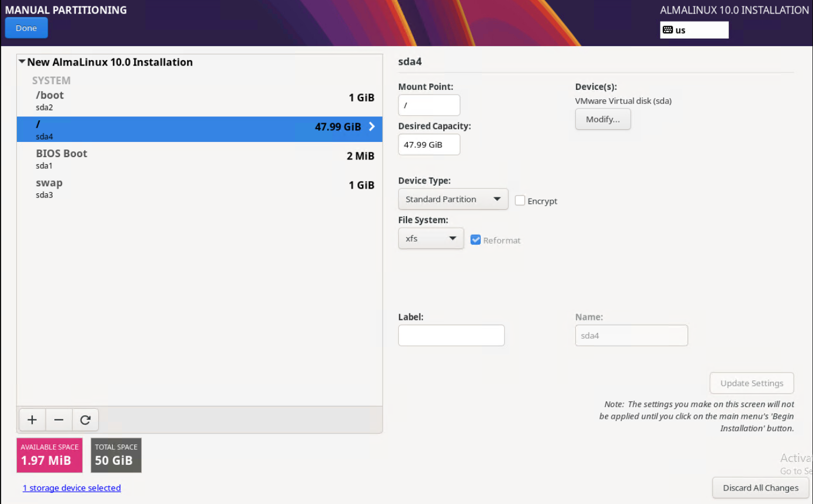Open the 1 storage device selected link

pos(72,488)
